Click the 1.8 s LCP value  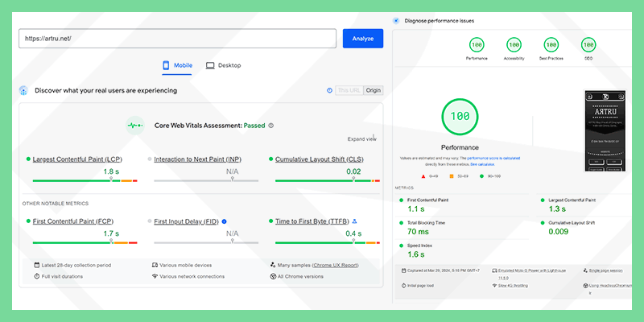(111, 171)
